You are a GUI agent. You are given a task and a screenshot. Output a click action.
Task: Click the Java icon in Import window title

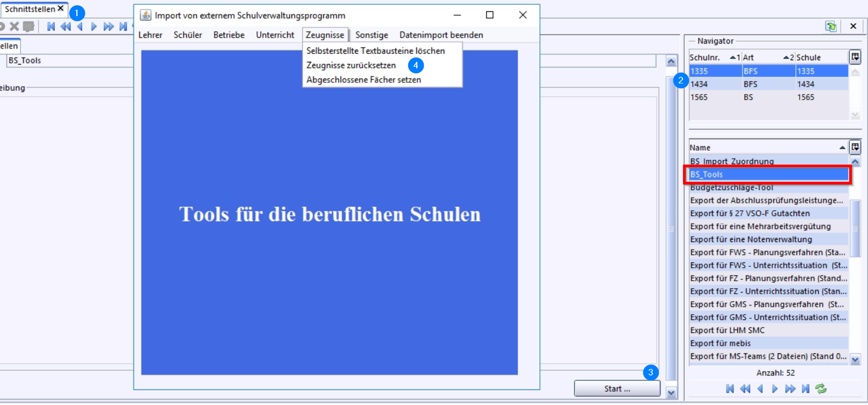(146, 15)
